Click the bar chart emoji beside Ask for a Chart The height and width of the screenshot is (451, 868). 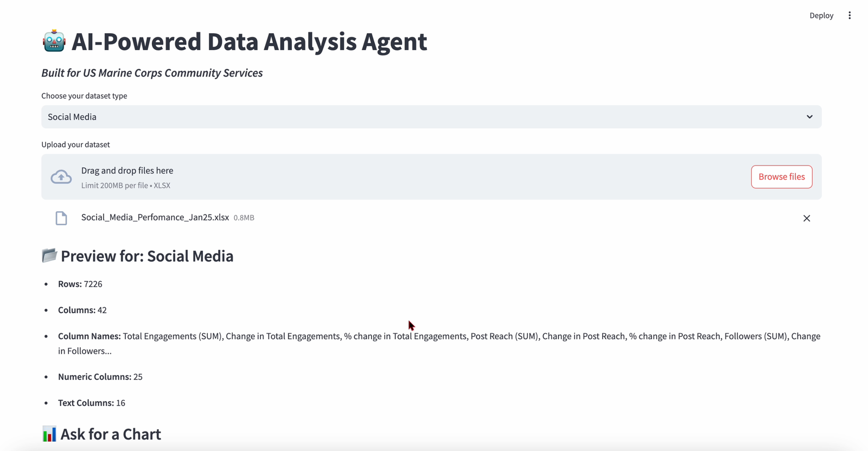[x=49, y=434]
